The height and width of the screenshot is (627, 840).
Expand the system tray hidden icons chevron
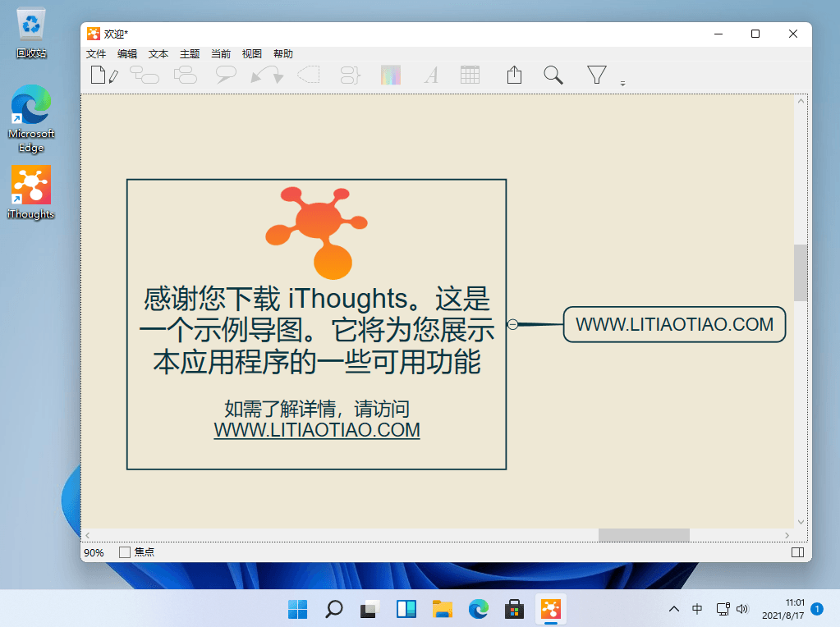coord(674,609)
